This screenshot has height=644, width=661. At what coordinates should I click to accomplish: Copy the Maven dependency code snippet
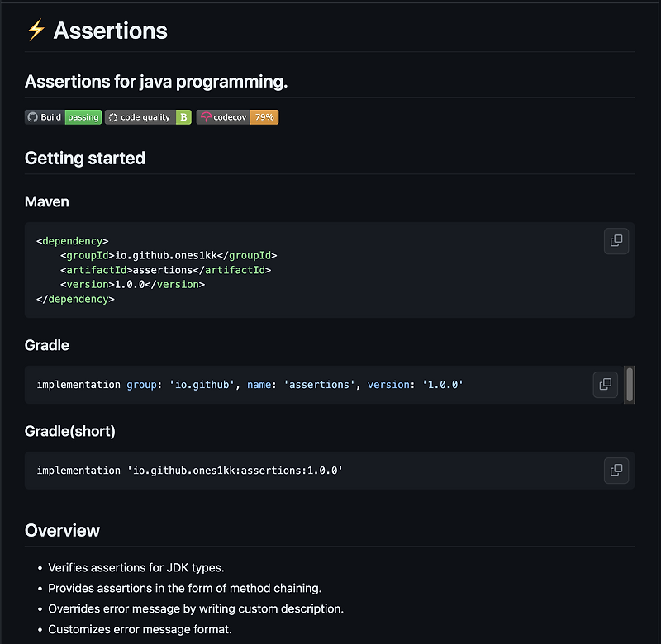pyautogui.click(x=616, y=240)
